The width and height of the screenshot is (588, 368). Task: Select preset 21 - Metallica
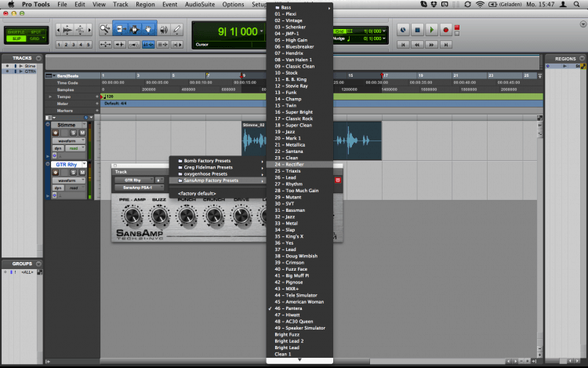pyautogui.click(x=299, y=145)
